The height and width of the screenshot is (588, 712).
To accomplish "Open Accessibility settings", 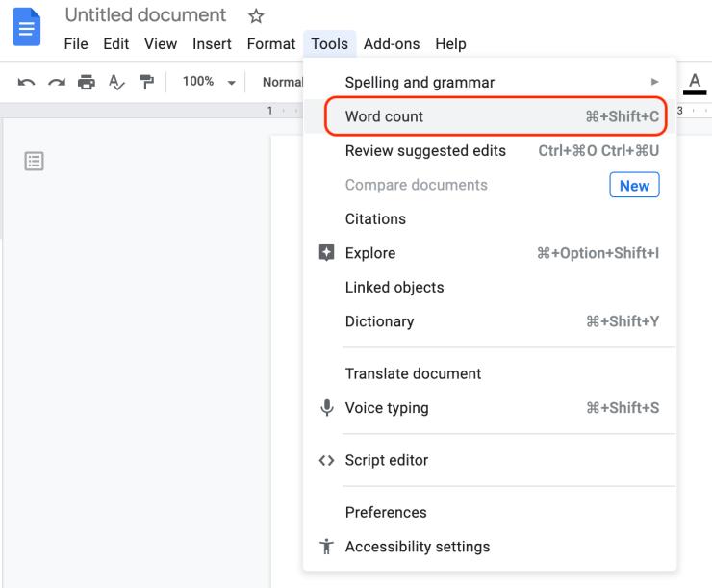I will click(x=490, y=547).
